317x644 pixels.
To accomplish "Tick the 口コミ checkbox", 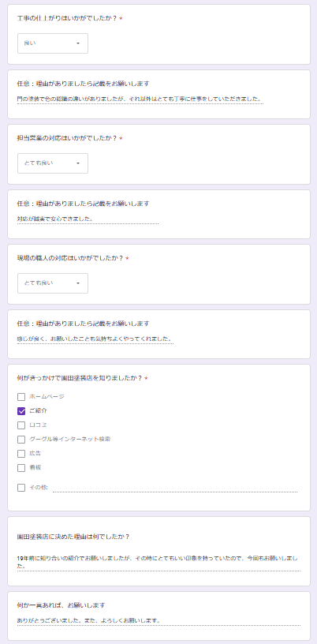I will [x=21, y=425].
